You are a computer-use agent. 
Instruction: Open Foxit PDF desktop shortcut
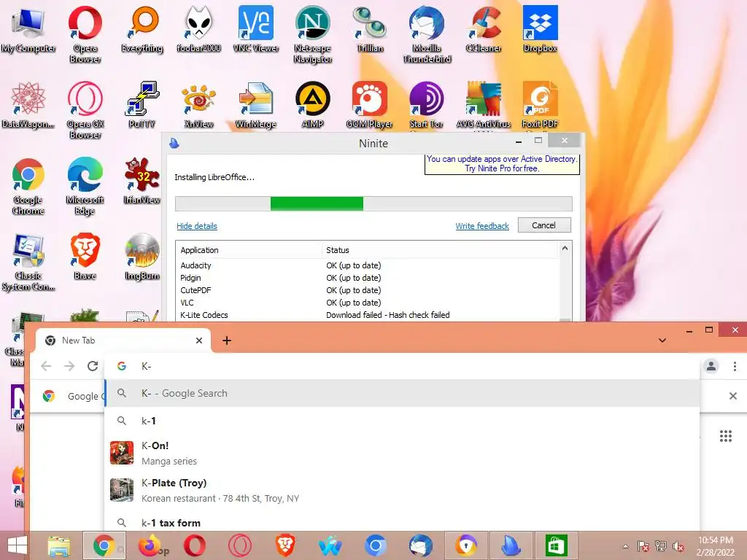pyautogui.click(x=540, y=105)
